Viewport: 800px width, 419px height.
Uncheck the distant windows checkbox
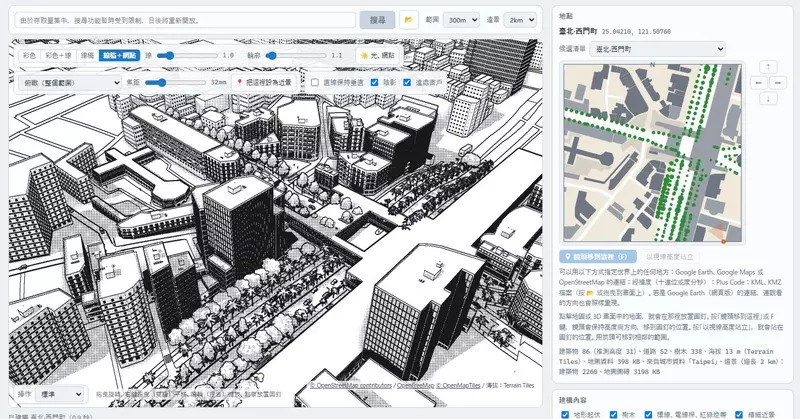(x=407, y=82)
